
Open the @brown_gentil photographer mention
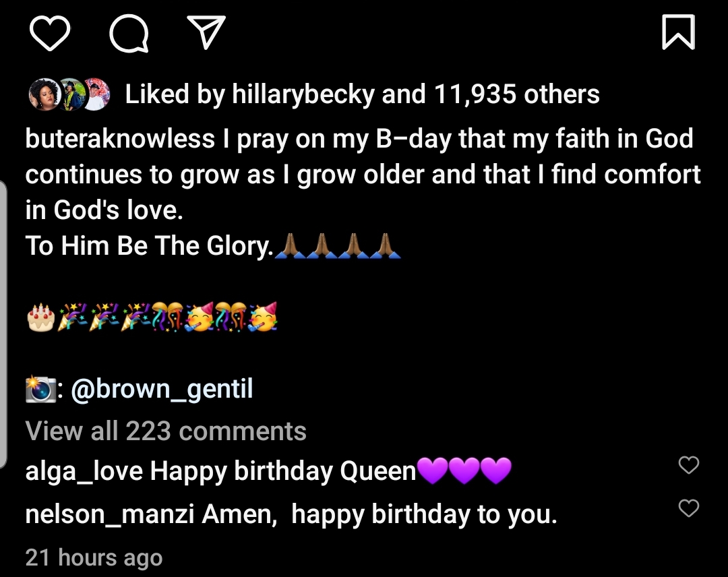(x=162, y=389)
